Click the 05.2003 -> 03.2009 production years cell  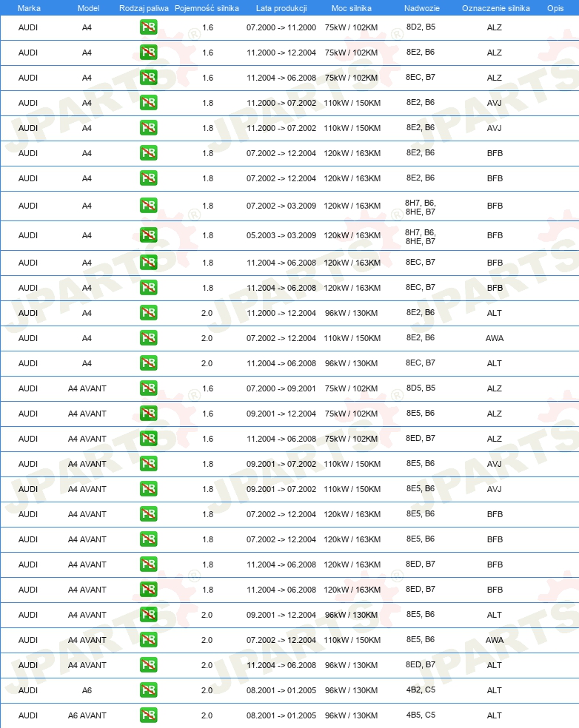281,235
